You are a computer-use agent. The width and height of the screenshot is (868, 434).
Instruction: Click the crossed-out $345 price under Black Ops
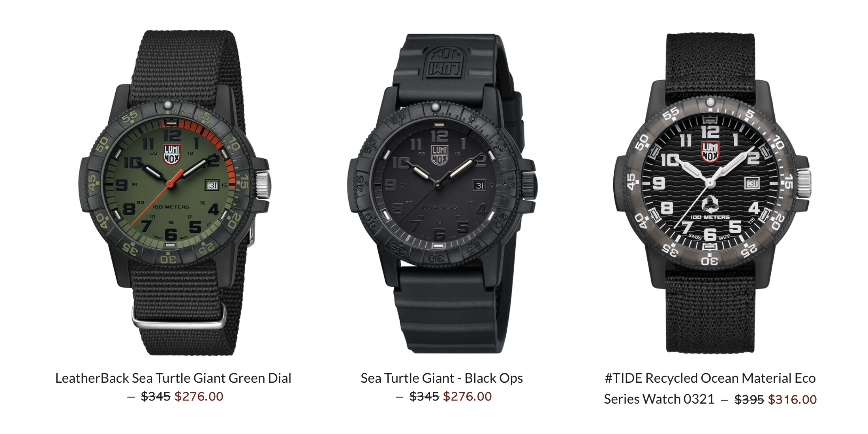click(x=424, y=396)
